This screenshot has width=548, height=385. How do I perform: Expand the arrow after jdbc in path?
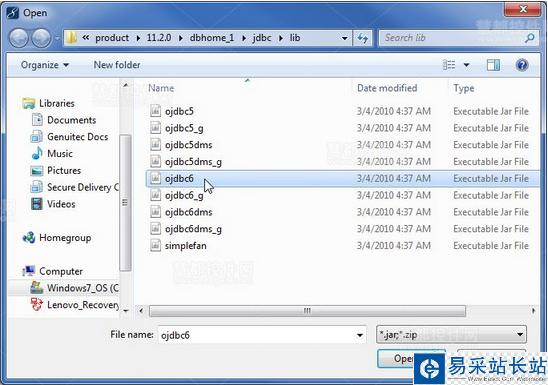pos(281,38)
